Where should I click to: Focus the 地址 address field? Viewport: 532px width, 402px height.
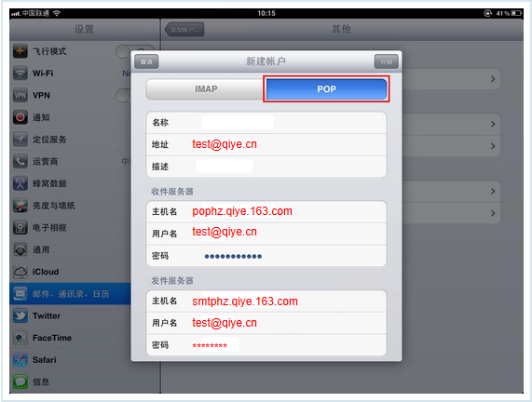[x=266, y=145]
